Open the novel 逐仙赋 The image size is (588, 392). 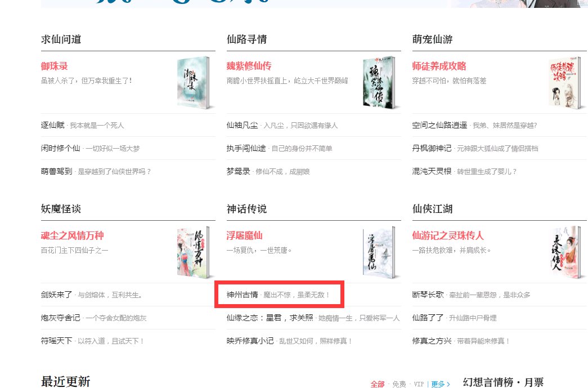(x=52, y=125)
